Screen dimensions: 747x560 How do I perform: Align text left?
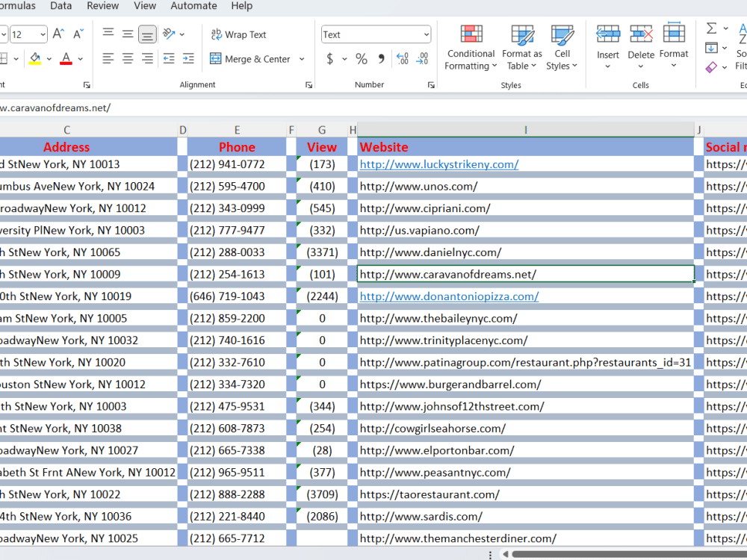(x=108, y=58)
